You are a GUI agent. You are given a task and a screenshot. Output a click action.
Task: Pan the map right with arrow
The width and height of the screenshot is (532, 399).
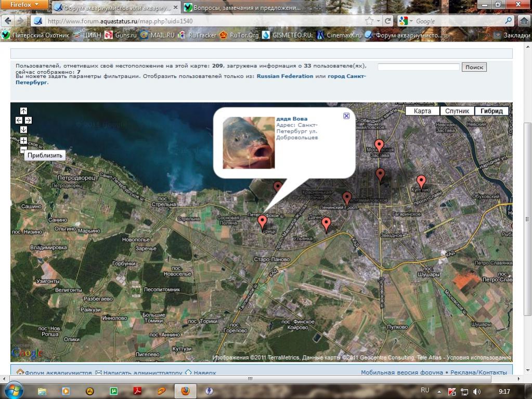coord(28,120)
